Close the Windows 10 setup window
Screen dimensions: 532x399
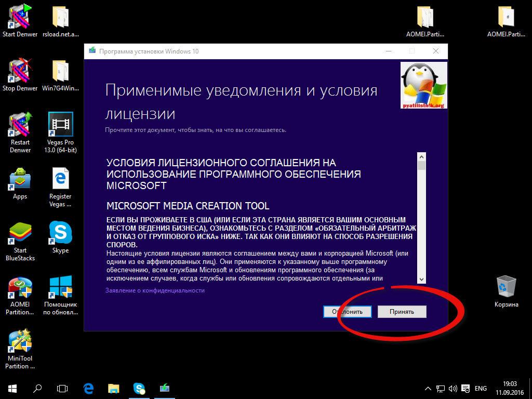436,51
